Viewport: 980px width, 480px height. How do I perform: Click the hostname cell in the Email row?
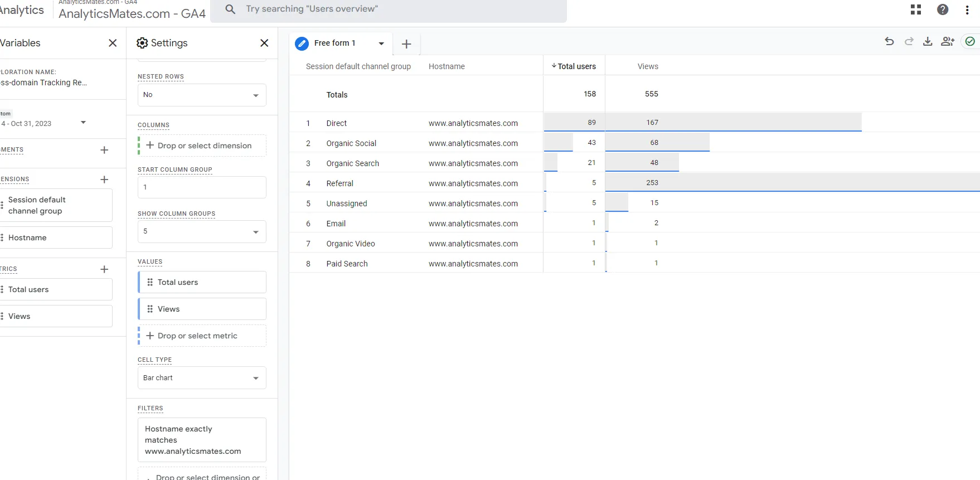pos(473,224)
